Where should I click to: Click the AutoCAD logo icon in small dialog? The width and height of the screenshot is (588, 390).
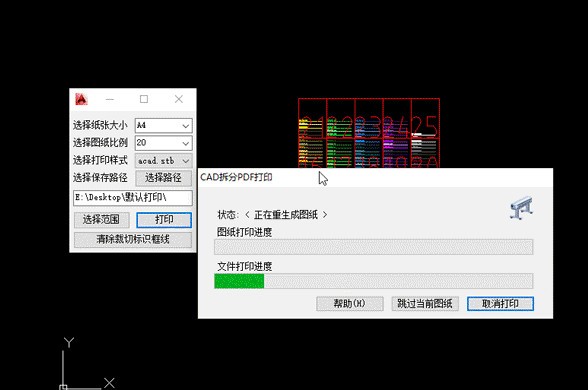[81, 99]
